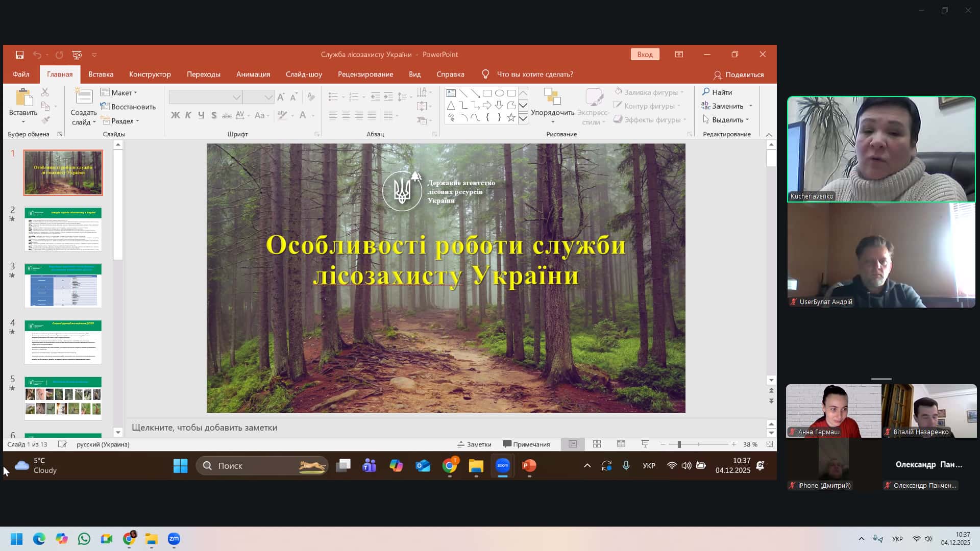Start slideshow from status bar icon
This screenshot has height=551, width=980.
point(645,444)
